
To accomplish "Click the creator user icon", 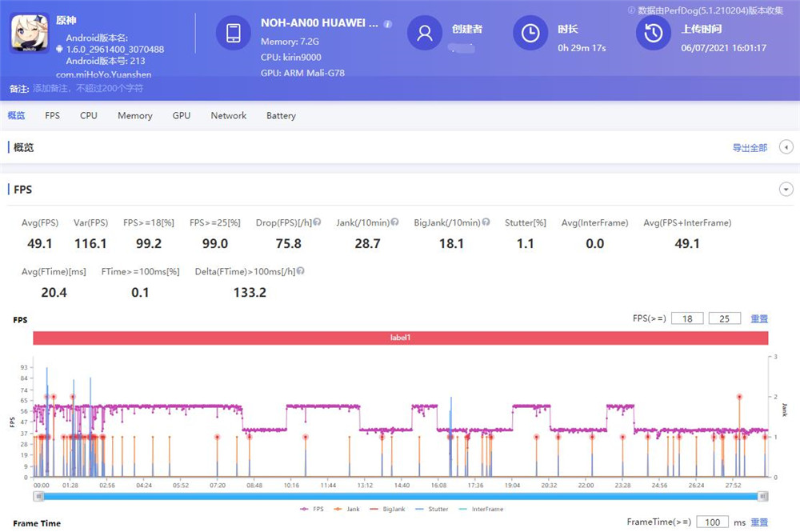I will pyautogui.click(x=425, y=33).
